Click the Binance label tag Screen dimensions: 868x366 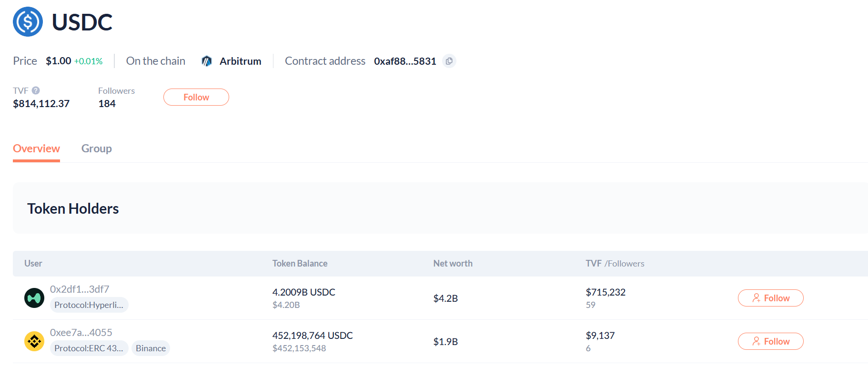point(151,348)
